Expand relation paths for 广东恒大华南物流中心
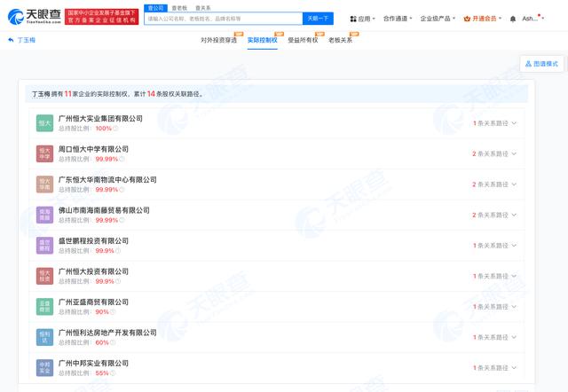 [494, 184]
